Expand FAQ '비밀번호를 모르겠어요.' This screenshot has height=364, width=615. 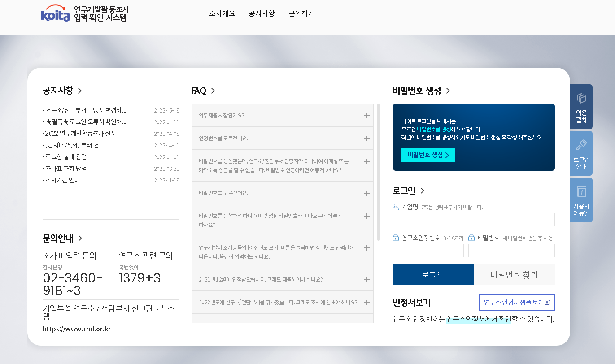tap(283, 193)
